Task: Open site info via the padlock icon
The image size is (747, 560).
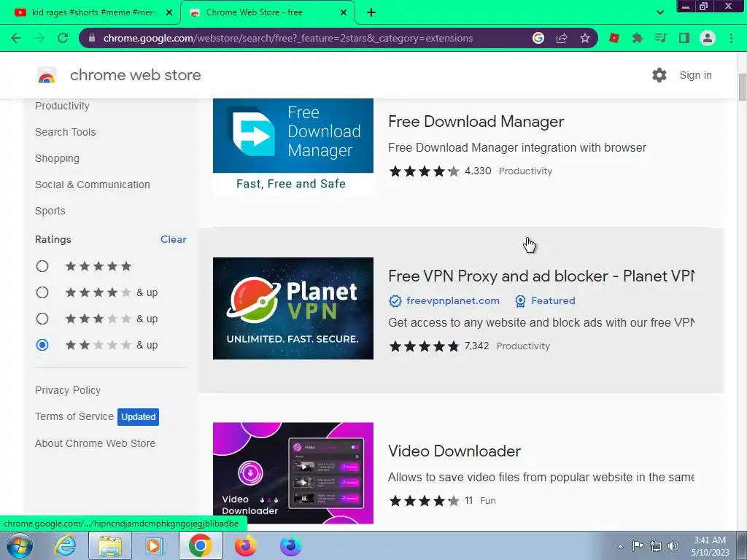Action: [x=92, y=38]
